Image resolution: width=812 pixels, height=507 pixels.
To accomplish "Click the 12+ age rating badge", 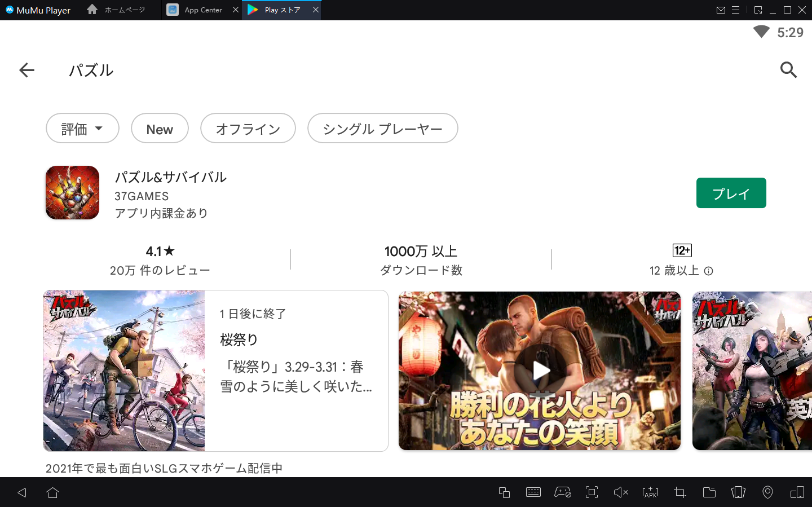I will coord(682,250).
